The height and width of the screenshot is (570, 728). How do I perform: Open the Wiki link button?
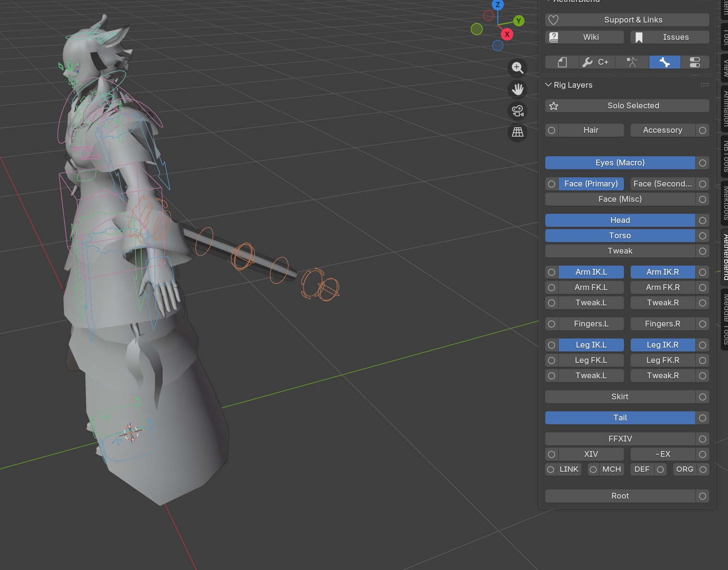[x=585, y=37]
